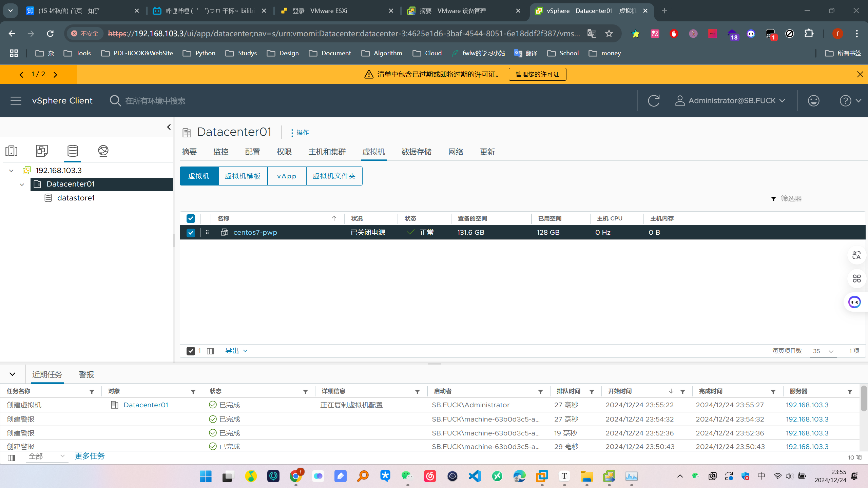Uncheck the centos7-pwp row checkbox

(191, 233)
